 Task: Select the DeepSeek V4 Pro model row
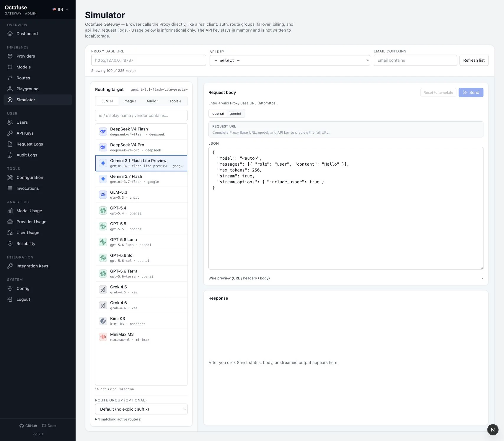pos(141,147)
